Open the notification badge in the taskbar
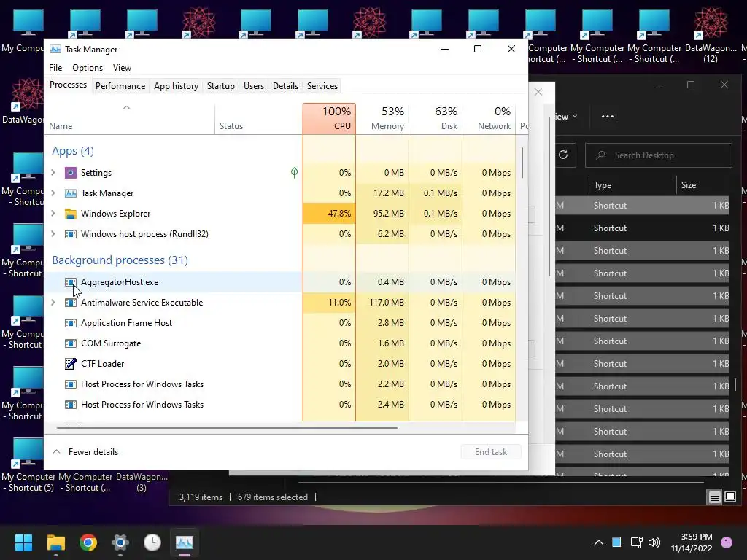Screen dimensions: 747x560 [x=727, y=542]
